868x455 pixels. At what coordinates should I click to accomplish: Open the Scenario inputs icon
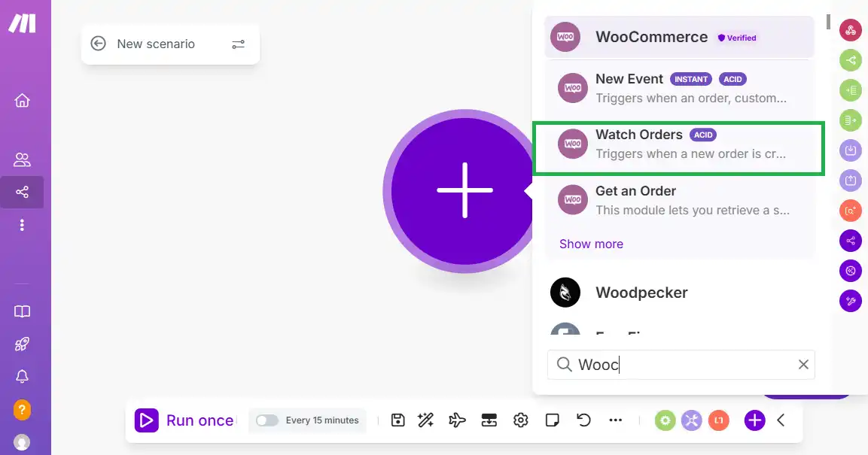pyautogui.click(x=489, y=420)
